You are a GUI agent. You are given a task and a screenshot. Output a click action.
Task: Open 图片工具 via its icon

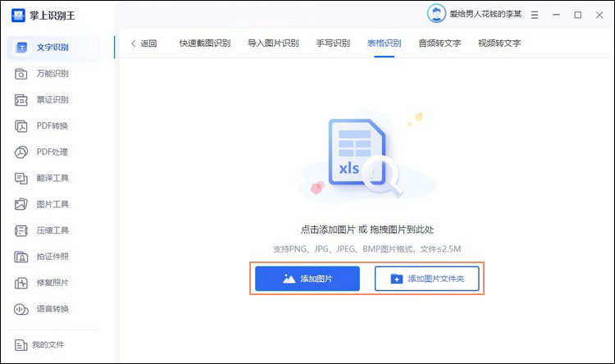click(20, 204)
